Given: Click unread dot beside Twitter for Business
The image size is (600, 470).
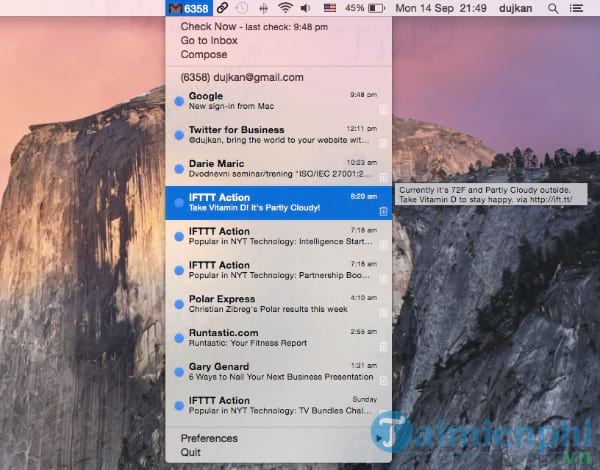Looking at the screenshot, I should (x=179, y=135).
